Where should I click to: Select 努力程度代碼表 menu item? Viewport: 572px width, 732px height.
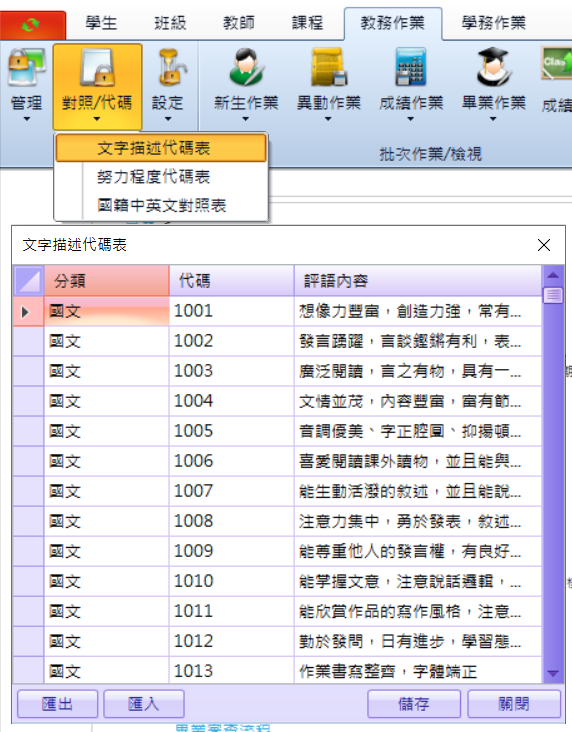point(161,177)
